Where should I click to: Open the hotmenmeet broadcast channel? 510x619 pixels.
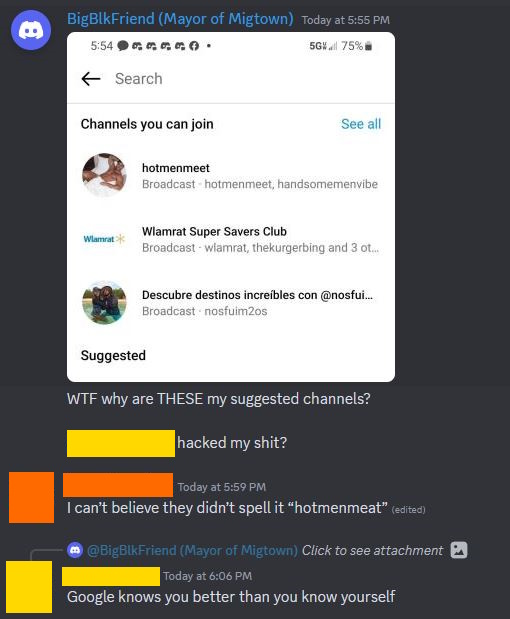coord(231,175)
